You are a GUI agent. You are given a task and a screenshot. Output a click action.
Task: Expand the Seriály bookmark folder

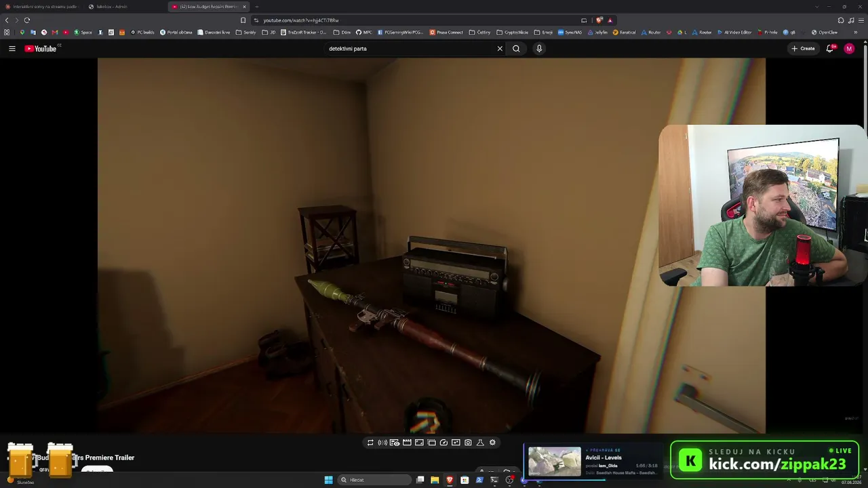(x=246, y=33)
